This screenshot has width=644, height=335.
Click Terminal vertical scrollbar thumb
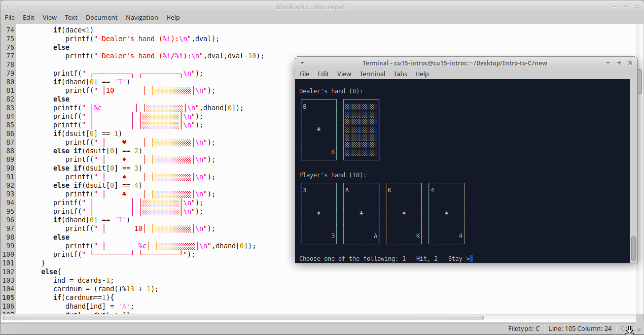click(633, 248)
